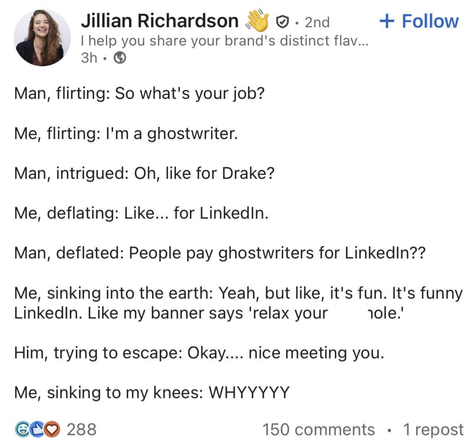Open the 150 comments
476x448 pixels.
pos(318,430)
